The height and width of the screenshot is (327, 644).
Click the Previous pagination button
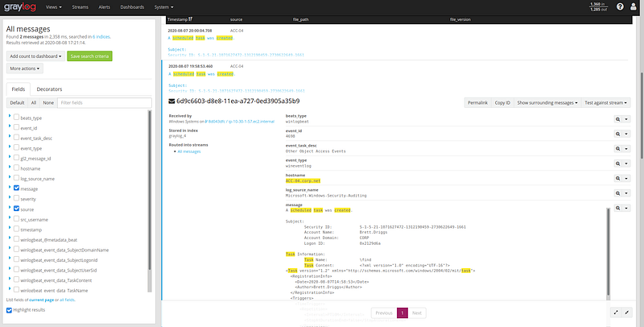[384, 313]
